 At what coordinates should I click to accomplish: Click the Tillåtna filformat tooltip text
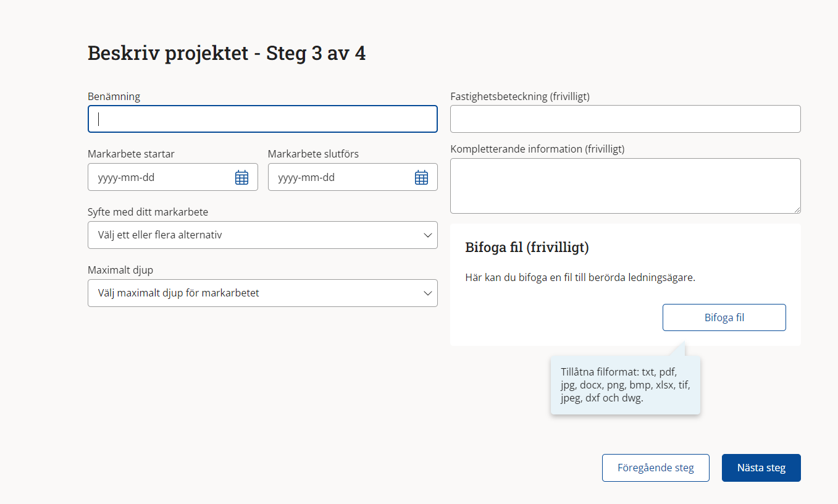point(626,385)
